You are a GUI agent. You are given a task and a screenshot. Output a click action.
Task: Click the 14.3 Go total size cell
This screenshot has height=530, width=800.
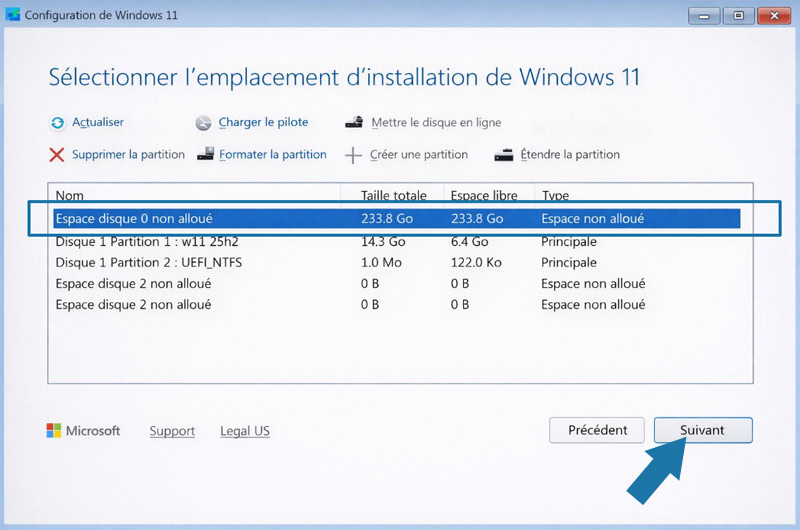pyautogui.click(x=383, y=241)
